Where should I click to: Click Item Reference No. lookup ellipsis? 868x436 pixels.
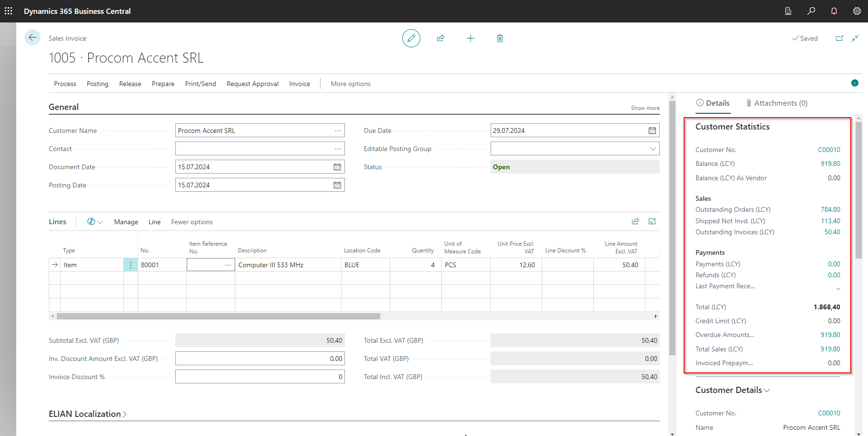[228, 265]
